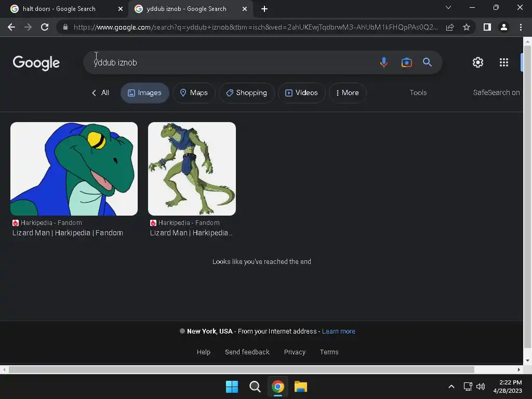Screen dimensions: 532x399
Task: Bookmark this page with the star icon
Action: (467, 27)
